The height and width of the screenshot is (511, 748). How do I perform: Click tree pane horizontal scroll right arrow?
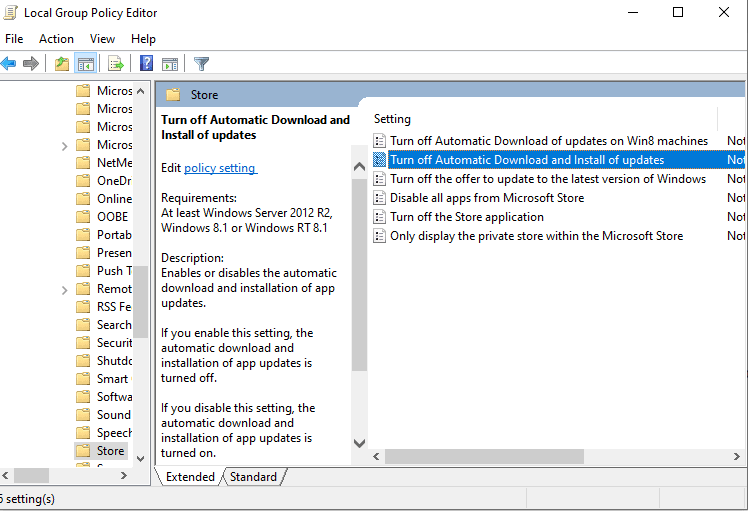(x=124, y=476)
